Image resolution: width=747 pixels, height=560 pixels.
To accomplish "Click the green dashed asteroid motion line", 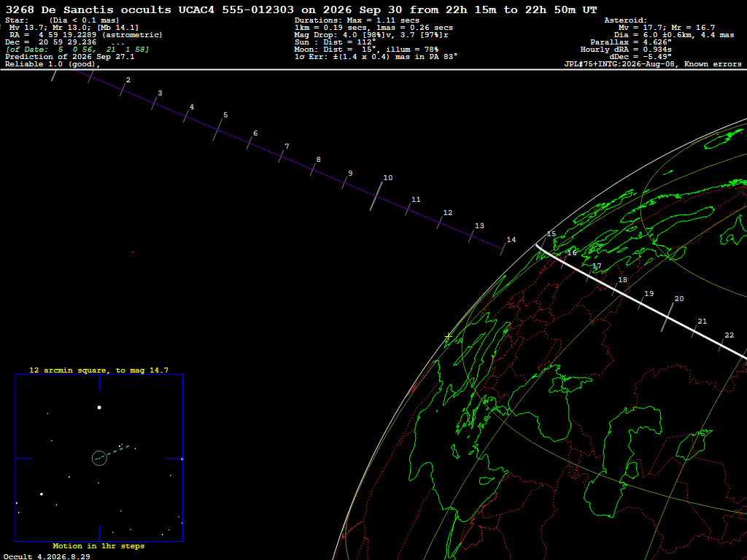I will coord(112,452).
